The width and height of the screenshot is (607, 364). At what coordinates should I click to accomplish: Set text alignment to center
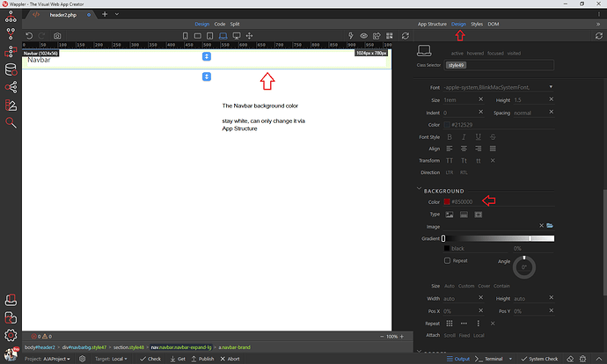(464, 149)
